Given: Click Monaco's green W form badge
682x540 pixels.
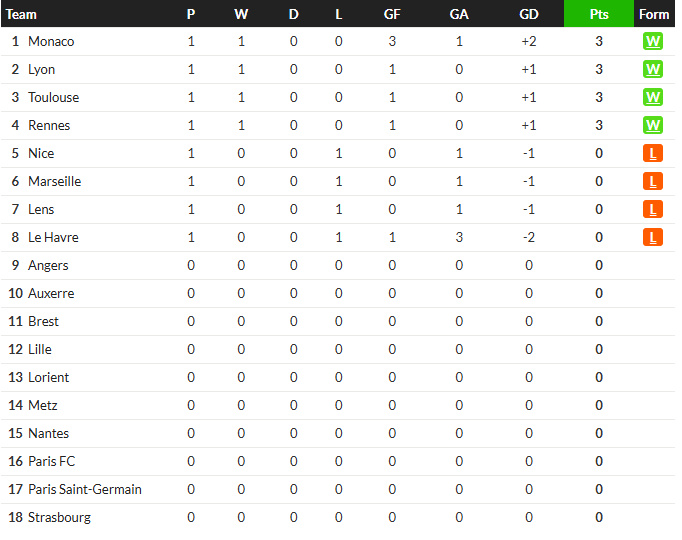Looking at the screenshot, I should (x=652, y=41).
